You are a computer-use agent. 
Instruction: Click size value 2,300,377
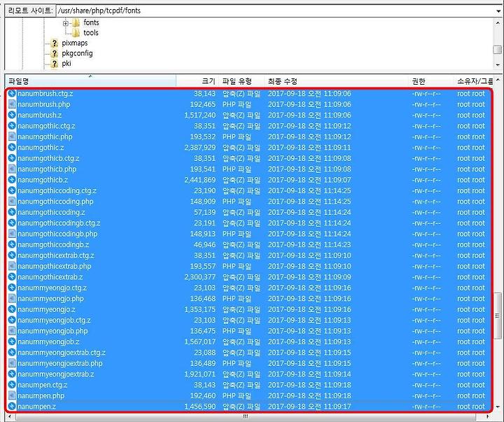point(200,277)
